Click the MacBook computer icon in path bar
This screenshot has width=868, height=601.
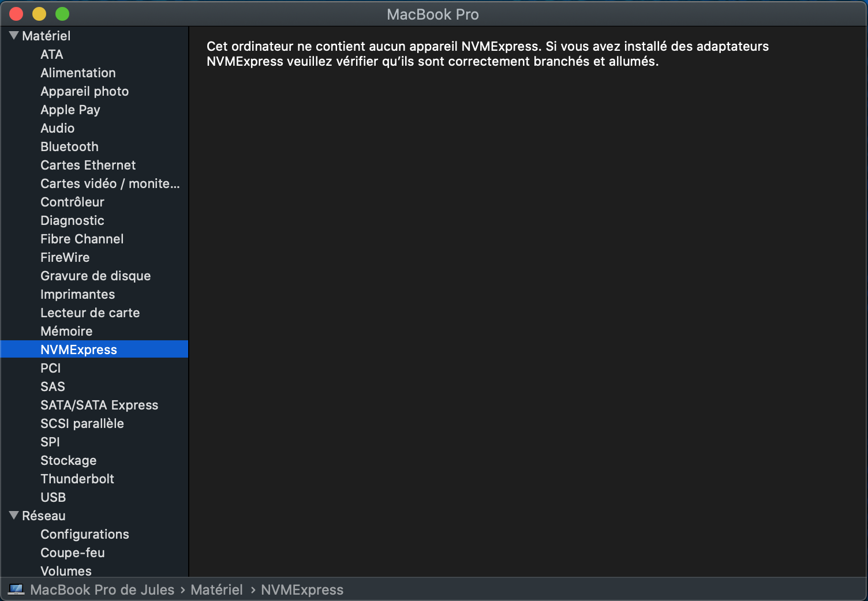pos(16,589)
